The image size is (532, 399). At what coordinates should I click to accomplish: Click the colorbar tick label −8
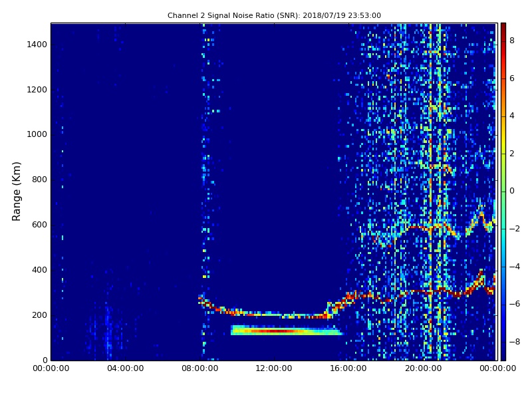click(515, 342)
